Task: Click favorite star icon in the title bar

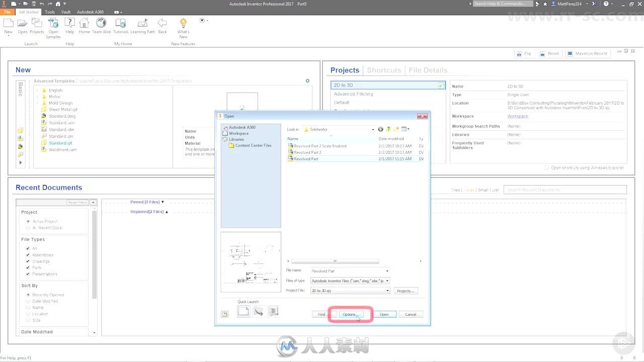Action: 545,4
